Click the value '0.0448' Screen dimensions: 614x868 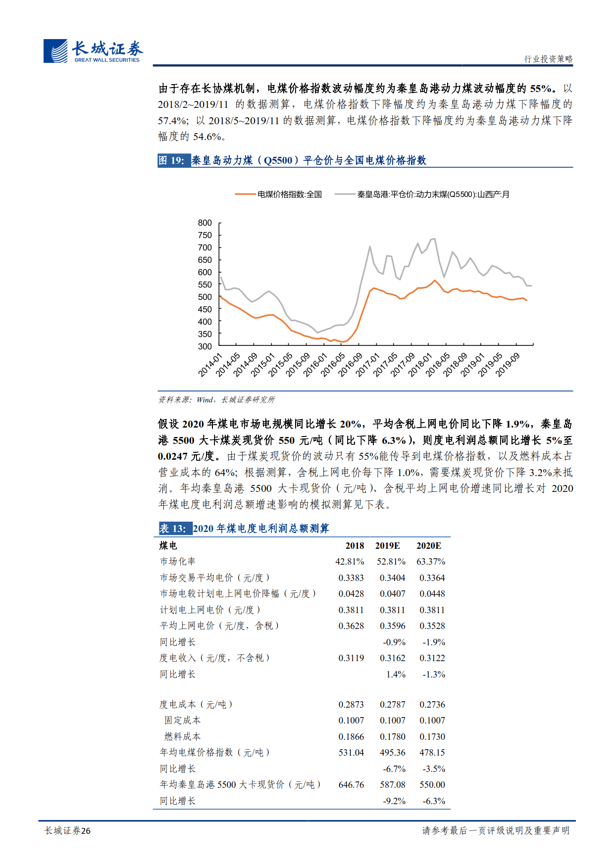coord(432,593)
